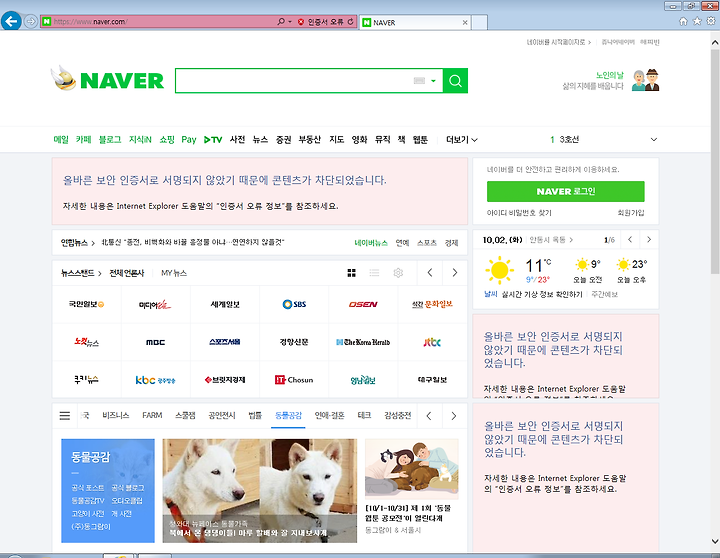Open the JTBC newsstand logo
The height and width of the screenshot is (558, 720).
click(432, 342)
